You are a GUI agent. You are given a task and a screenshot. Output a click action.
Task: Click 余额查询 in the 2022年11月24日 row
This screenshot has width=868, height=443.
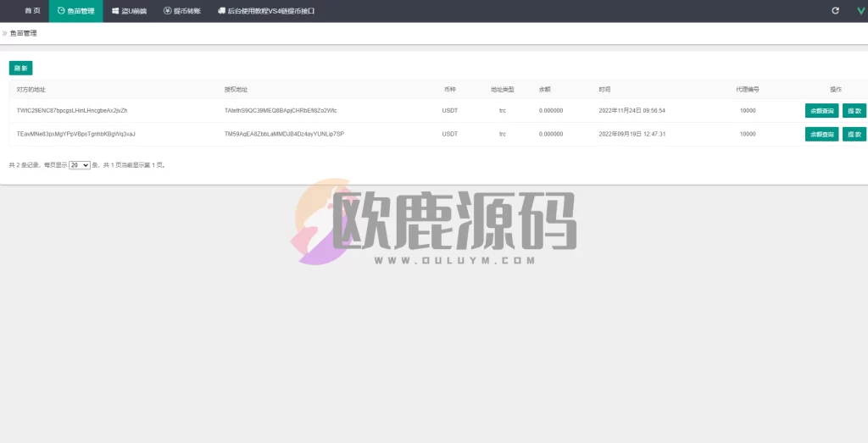821,111
